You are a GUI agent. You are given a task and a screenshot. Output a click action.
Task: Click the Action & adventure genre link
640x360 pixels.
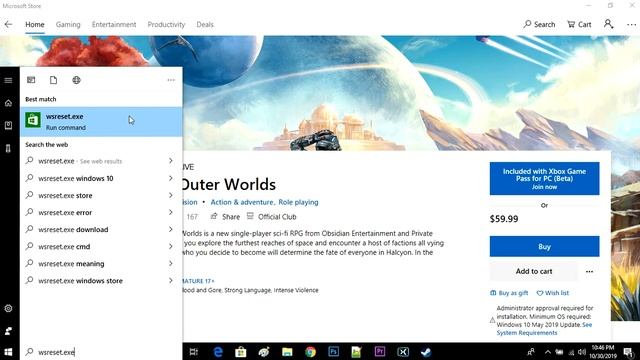click(x=242, y=202)
